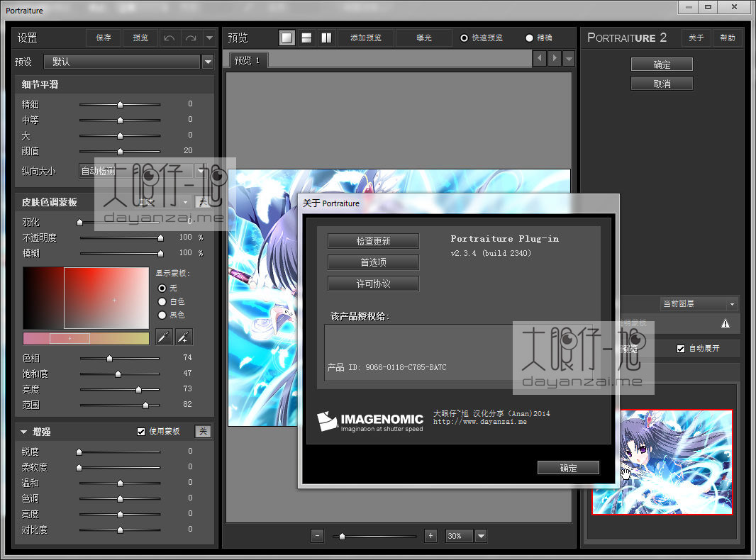Click 确定 in the About dialog

569,467
